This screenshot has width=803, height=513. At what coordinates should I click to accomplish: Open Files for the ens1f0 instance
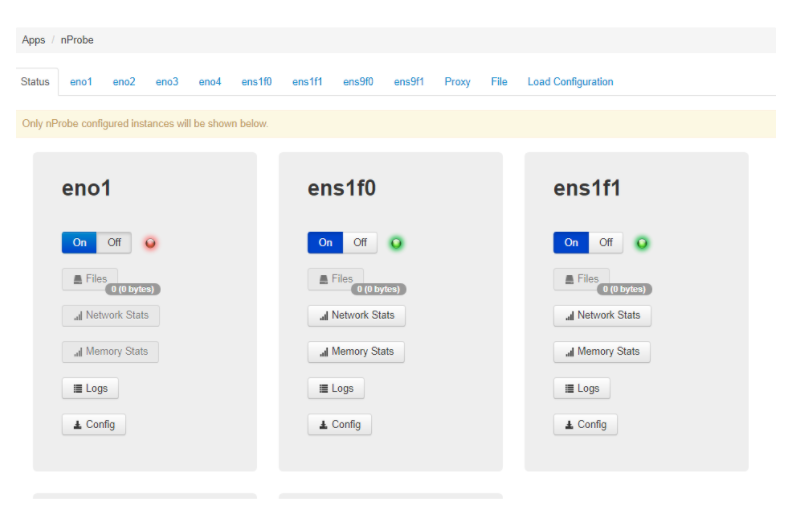pos(335,279)
